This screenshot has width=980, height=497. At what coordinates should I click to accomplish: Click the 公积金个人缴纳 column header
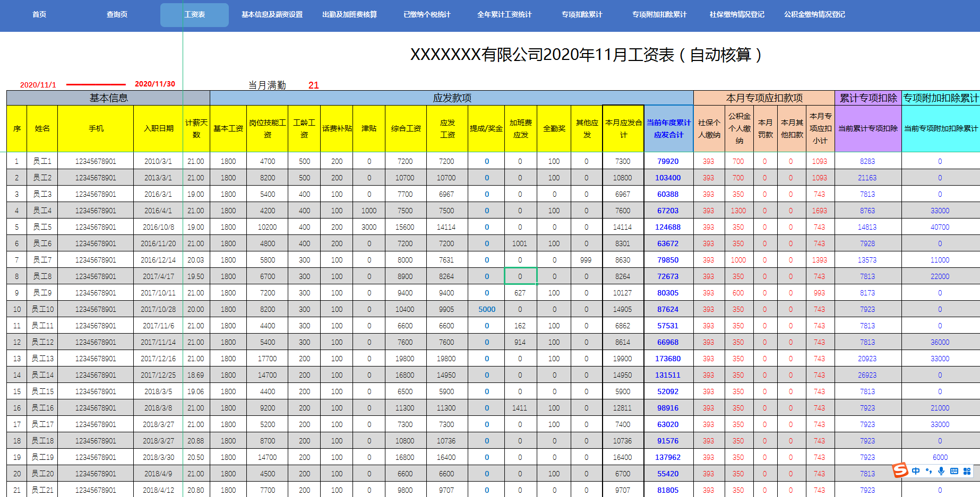[x=739, y=128]
